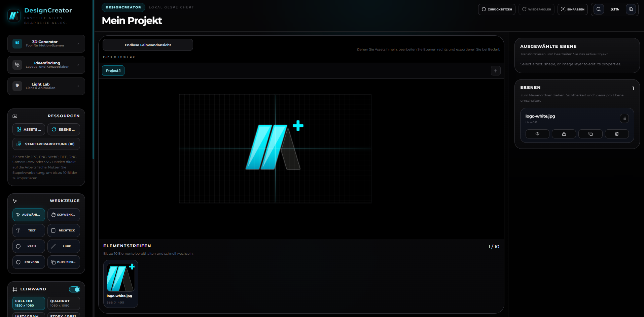Click the Zurücksetzen undo button
Image resolution: width=644 pixels, height=317 pixels.
point(497,9)
